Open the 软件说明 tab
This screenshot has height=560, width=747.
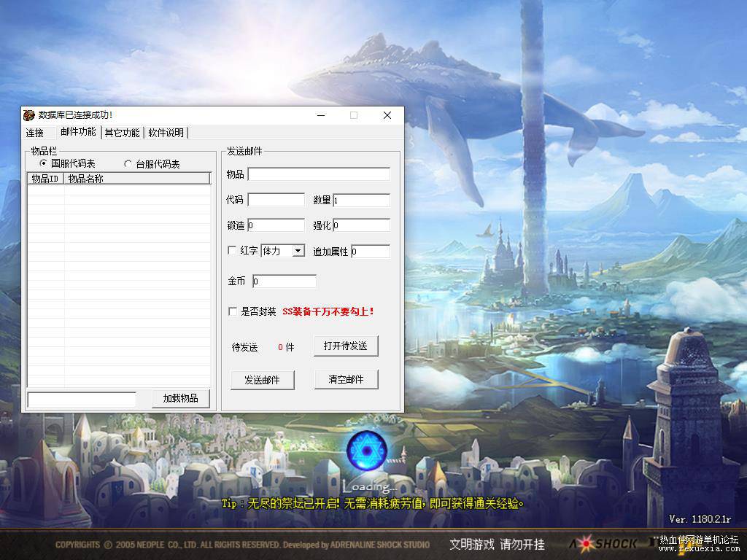pos(166,133)
